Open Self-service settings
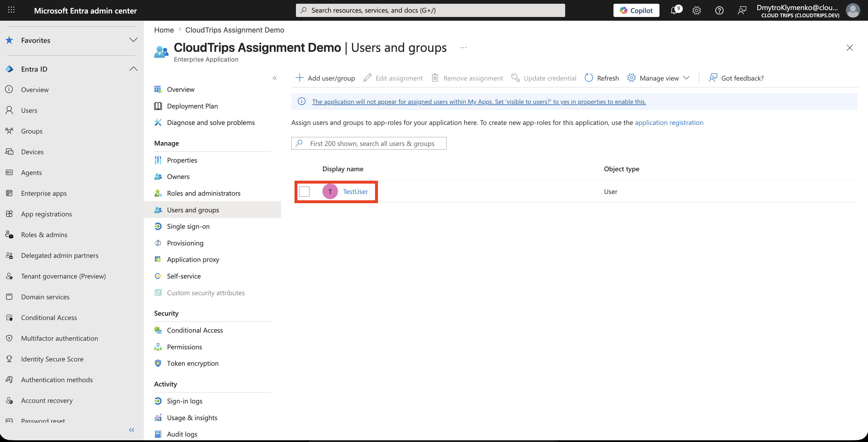 (x=184, y=276)
